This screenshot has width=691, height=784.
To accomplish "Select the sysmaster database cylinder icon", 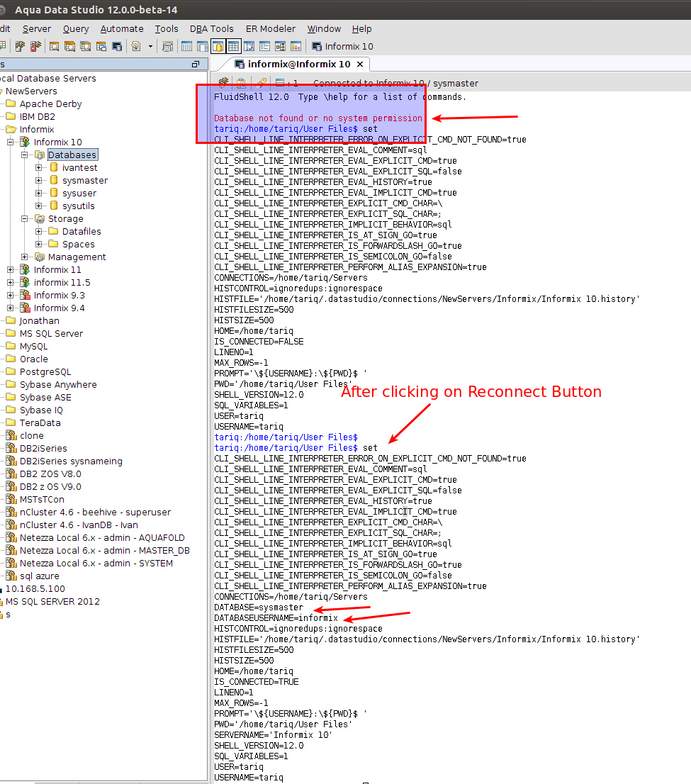I will point(53,181).
